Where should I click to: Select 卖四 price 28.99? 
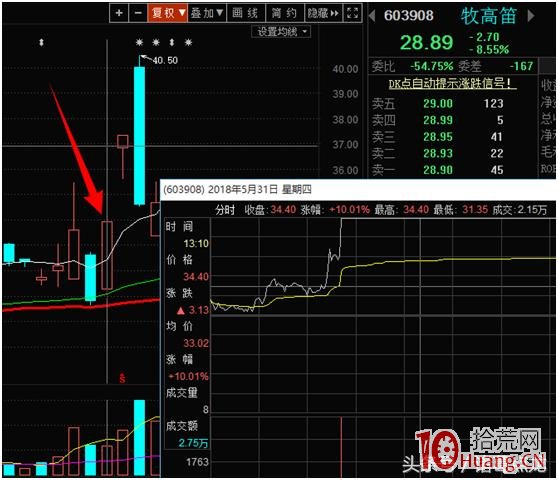[x=438, y=120]
